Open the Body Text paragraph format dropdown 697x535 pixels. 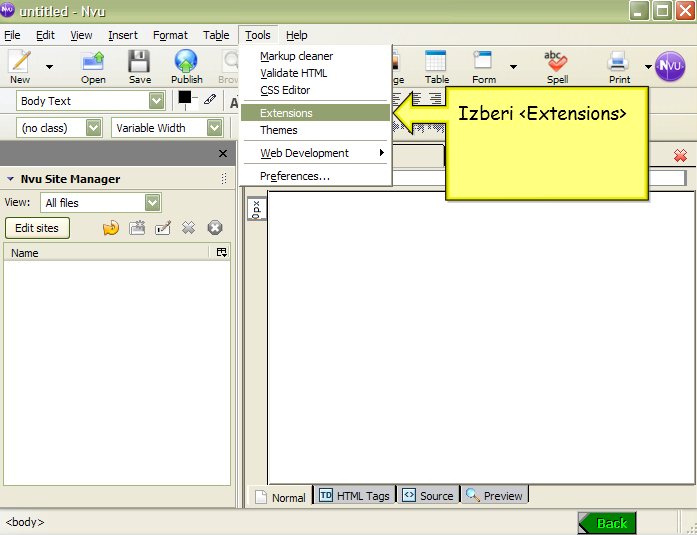(x=91, y=101)
